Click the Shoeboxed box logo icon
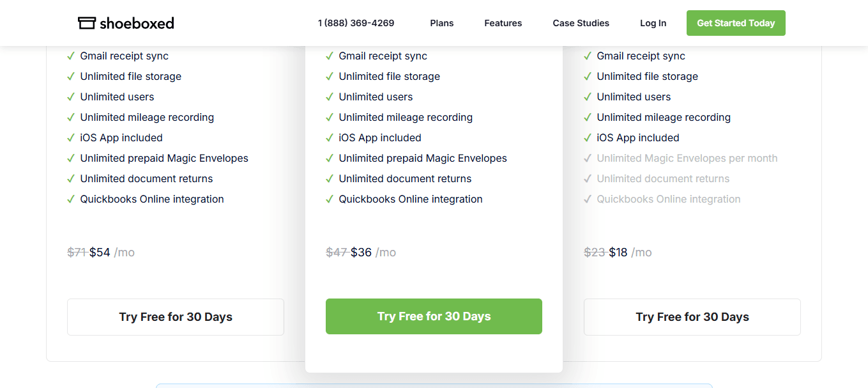Screen dimensions: 868x388 86,23
